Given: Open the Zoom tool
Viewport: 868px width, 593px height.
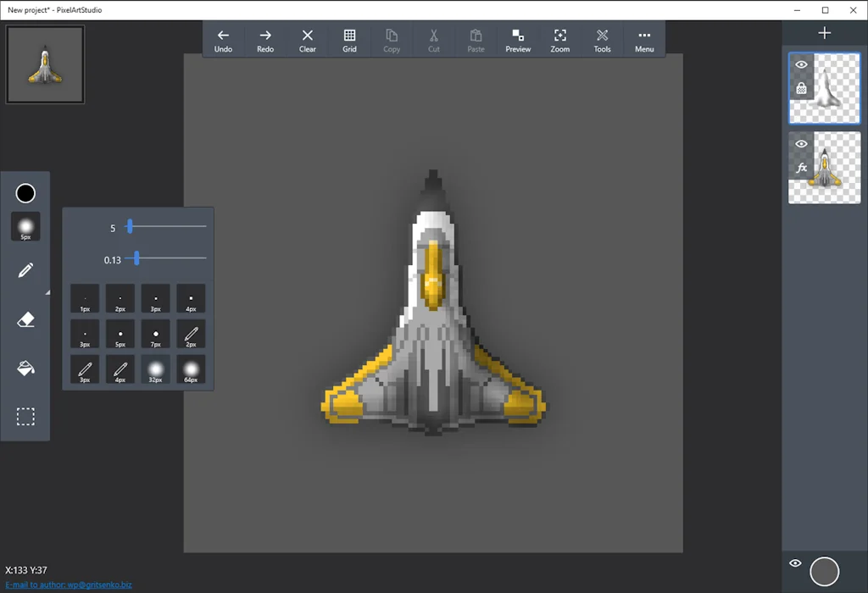Looking at the screenshot, I should pos(559,39).
